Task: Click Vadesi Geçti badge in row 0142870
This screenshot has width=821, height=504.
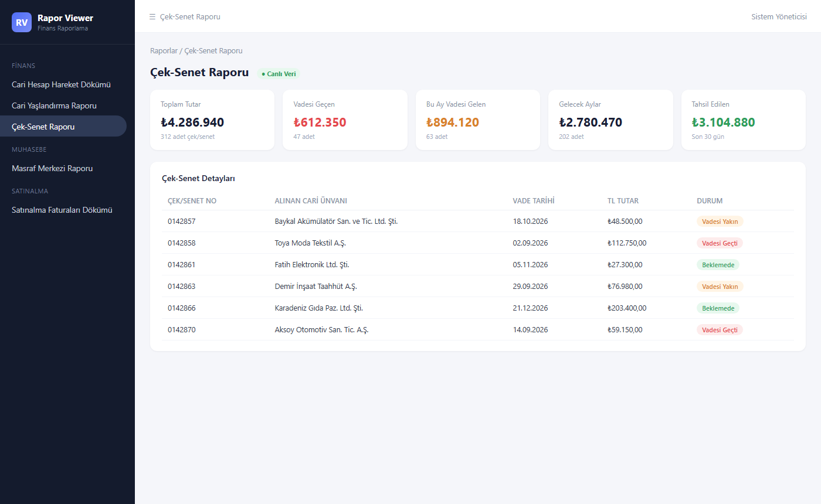Action: click(x=720, y=330)
